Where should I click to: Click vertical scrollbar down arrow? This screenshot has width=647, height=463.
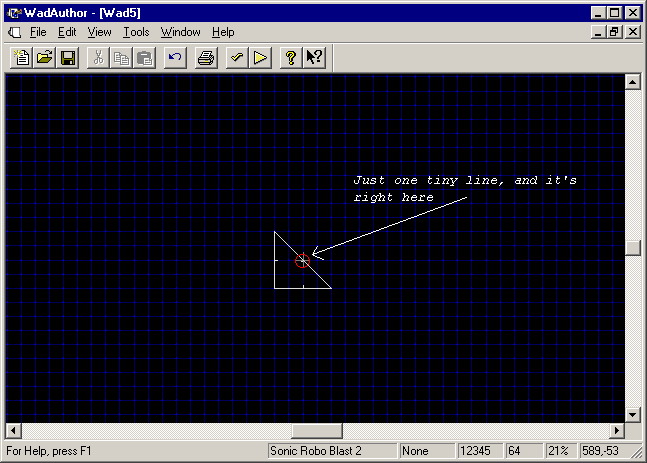click(633, 415)
